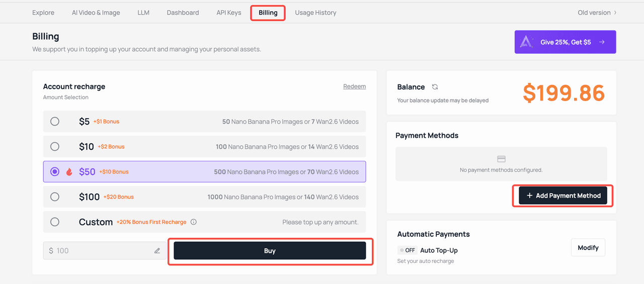Refresh the balance with the reload icon
This screenshot has width=644, height=284.
click(435, 87)
